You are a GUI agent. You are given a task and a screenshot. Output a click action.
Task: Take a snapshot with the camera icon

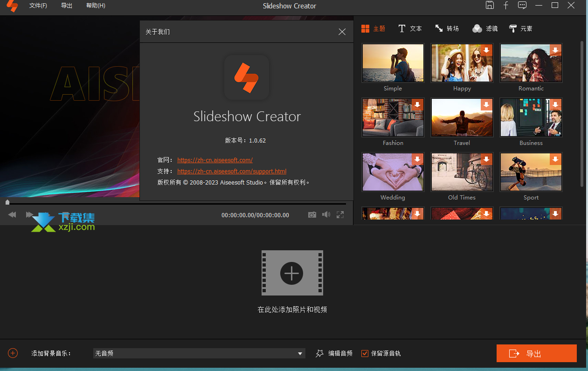[x=312, y=214]
